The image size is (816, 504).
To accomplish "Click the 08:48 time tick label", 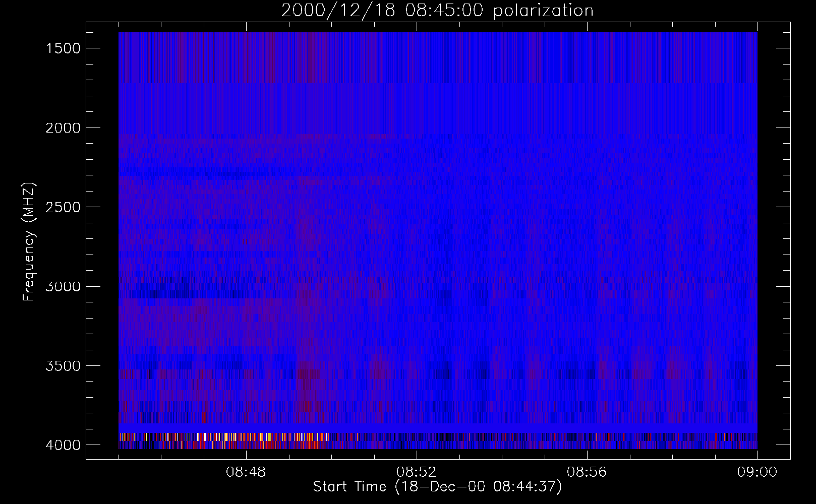I will (x=246, y=472).
